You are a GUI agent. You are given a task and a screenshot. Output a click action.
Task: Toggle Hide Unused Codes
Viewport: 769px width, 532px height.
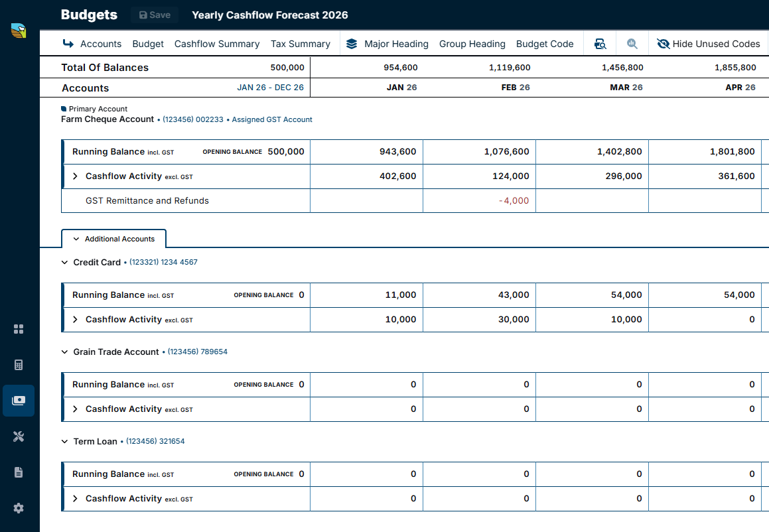coord(709,44)
